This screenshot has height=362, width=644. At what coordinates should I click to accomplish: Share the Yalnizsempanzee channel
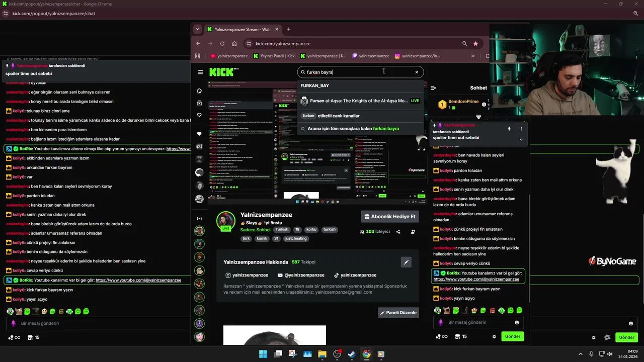[398, 232]
